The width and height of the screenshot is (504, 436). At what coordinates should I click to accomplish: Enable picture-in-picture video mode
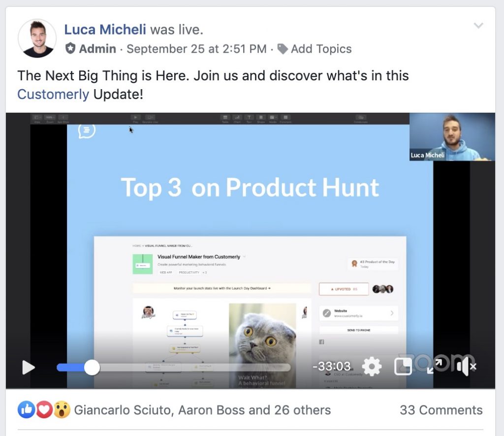click(x=403, y=367)
